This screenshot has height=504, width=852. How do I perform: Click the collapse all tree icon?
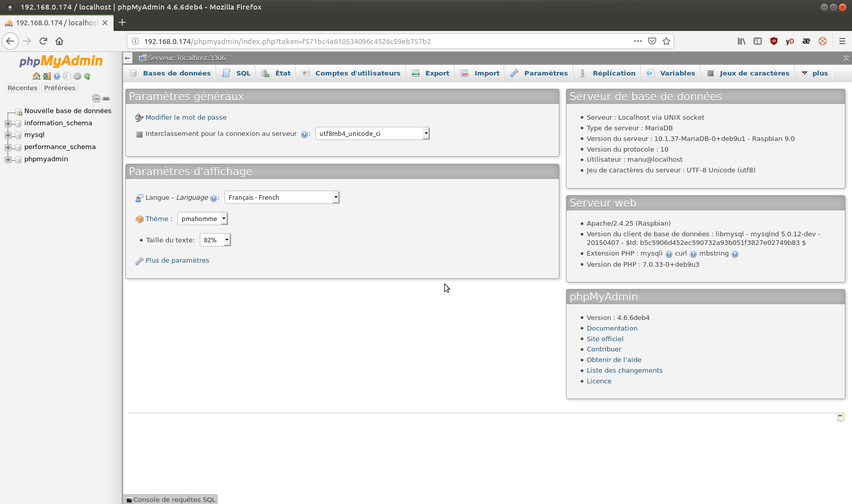[x=96, y=98]
